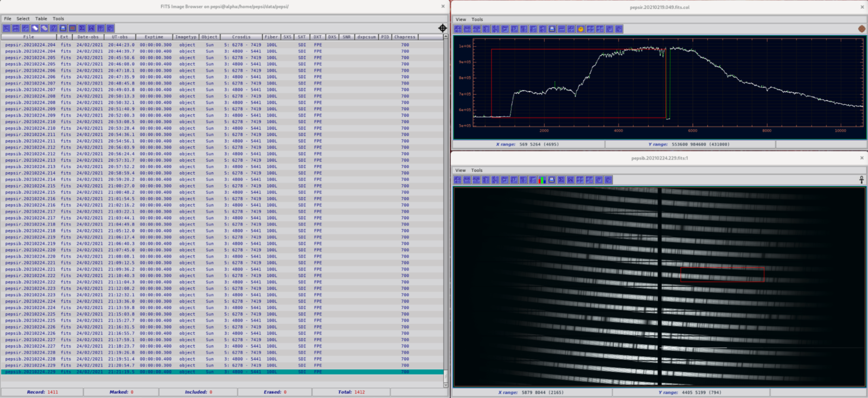
Task: Click the print icon in FITS browser toolbar
Action: [63, 28]
